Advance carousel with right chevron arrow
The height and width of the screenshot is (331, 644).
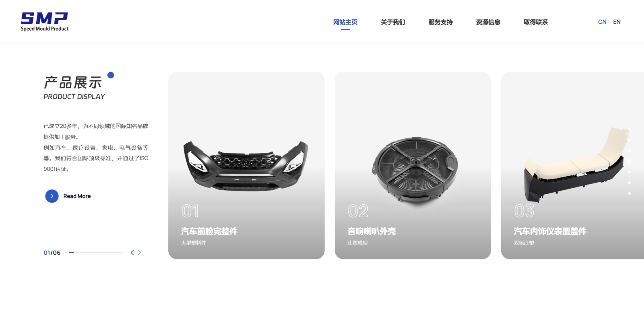click(140, 253)
